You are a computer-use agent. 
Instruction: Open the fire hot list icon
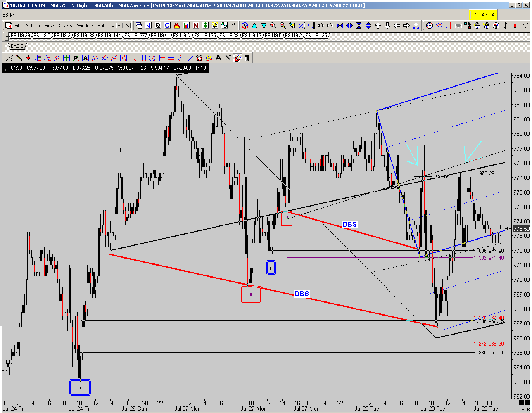[x=177, y=26]
